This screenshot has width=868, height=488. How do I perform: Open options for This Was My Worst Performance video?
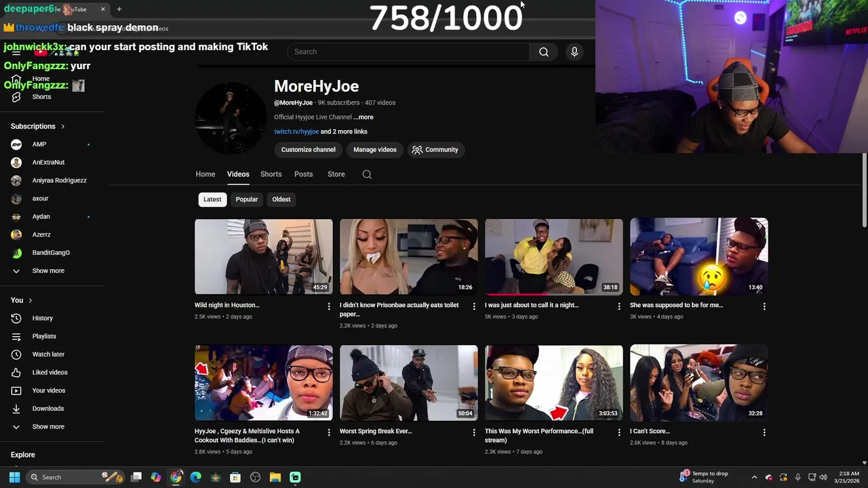point(619,432)
